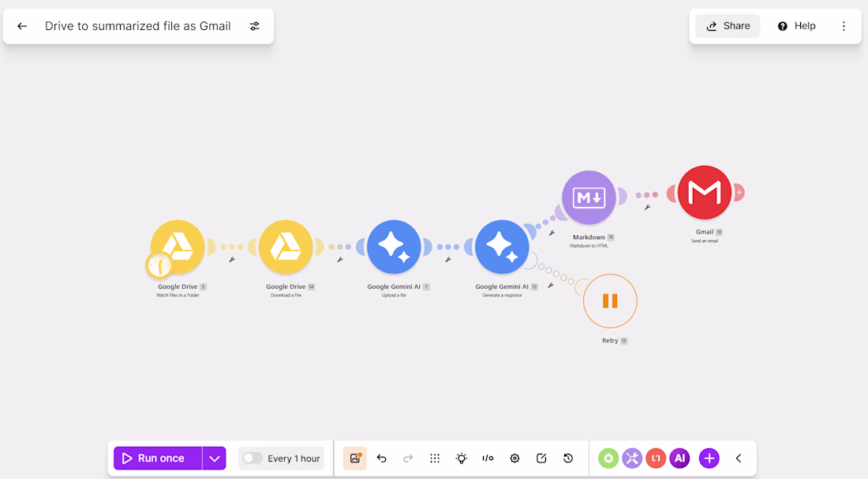Click the lightbulb explain flow icon
The height and width of the screenshot is (479, 868).
tap(461, 458)
